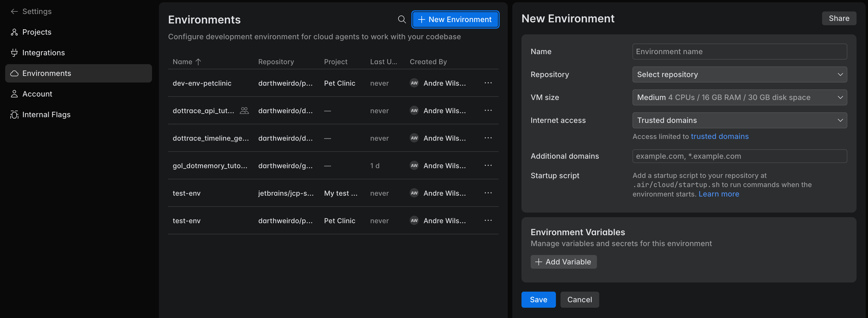Open more options for jetbrains/jcp-s... test-env row
Screen dimensions: 868x318
pyautogui.click(x=488, y=193)
